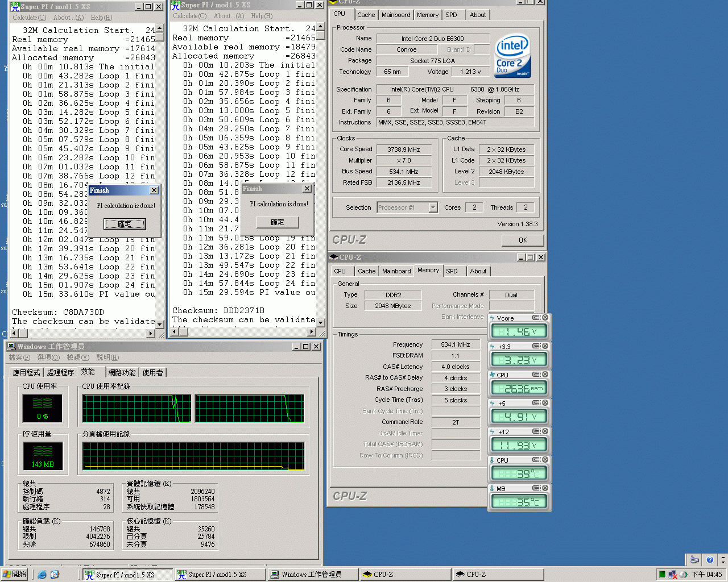Switch to 處理程序 tab in Task Manager

pyautogui.click(x=60, y=373)
